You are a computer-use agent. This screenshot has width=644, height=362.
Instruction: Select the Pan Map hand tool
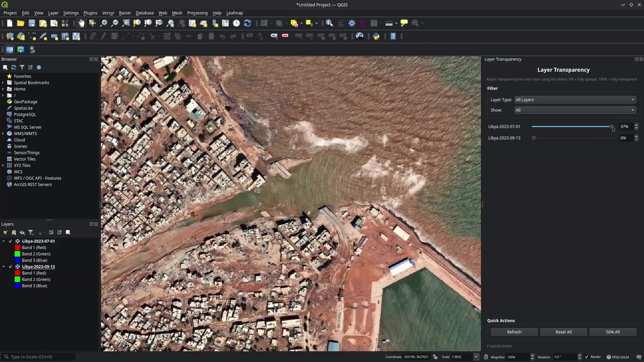(x=82, y=23)
